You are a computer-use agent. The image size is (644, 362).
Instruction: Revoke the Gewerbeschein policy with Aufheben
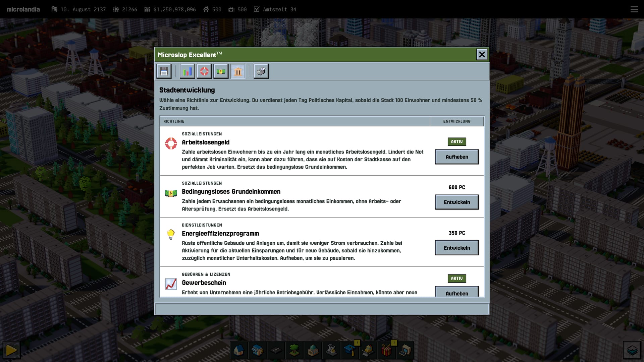tap(457, 292)
